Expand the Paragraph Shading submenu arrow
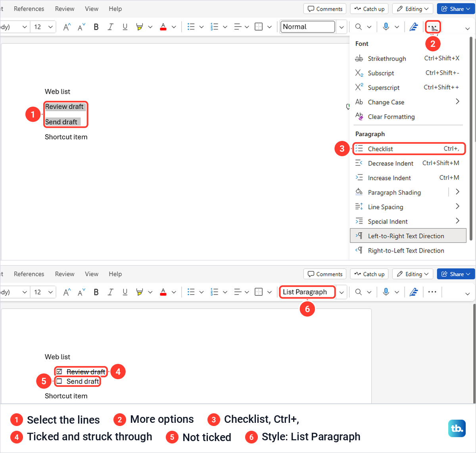 point(457,192)
